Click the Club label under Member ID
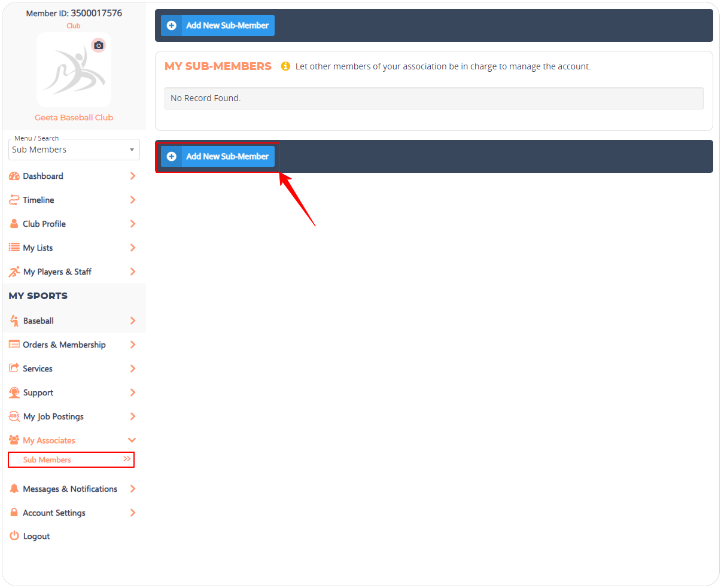 (74, 26)
